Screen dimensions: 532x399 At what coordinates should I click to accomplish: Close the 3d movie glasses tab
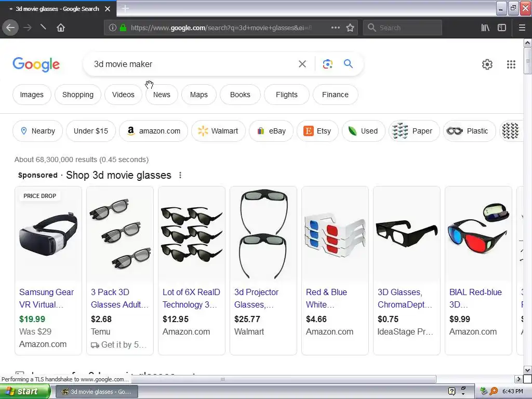pos(108,9)
